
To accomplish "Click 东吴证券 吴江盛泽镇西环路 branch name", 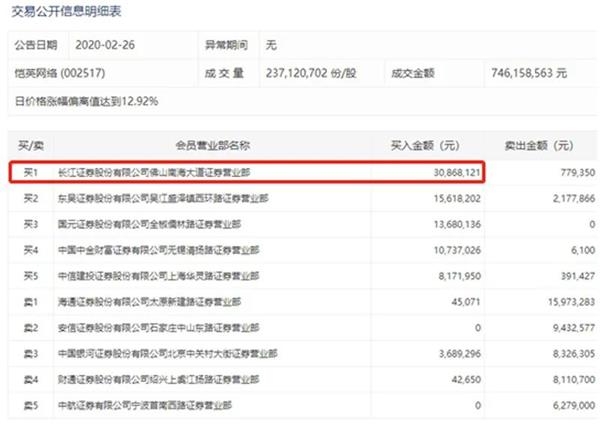I will point(163,199).
